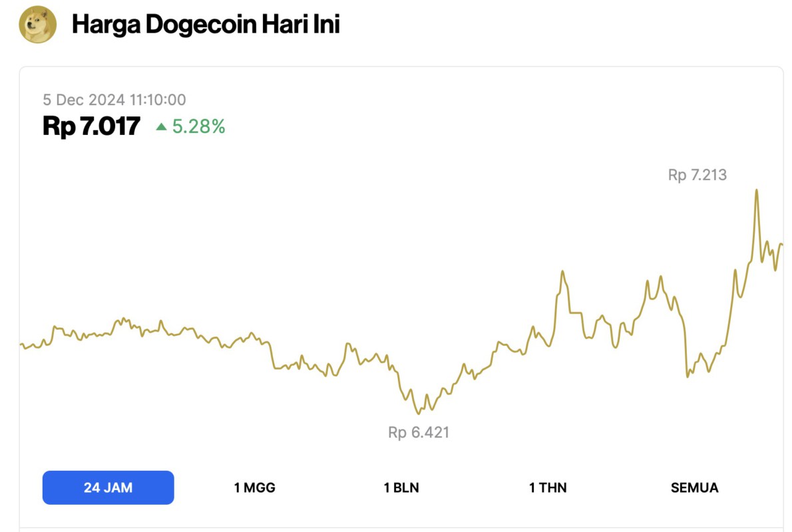Click the Rp 7.213 high label

tap(697, 175)
